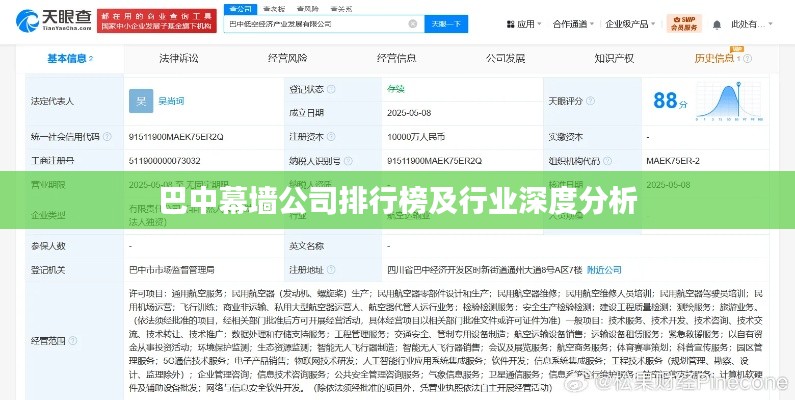Select the 查公司 search tab

pyautogui.click(x=240, y=9)
